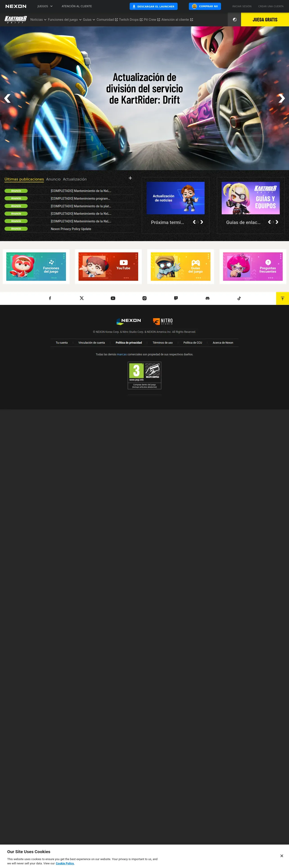Click the Nitro Studio logo

(x=163, y=321)
